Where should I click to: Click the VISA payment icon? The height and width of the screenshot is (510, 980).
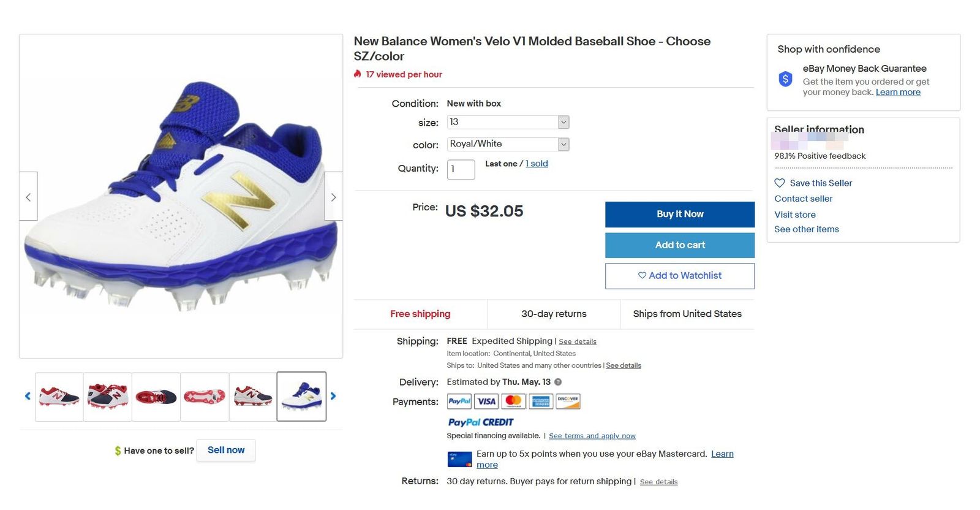[486, 402]
